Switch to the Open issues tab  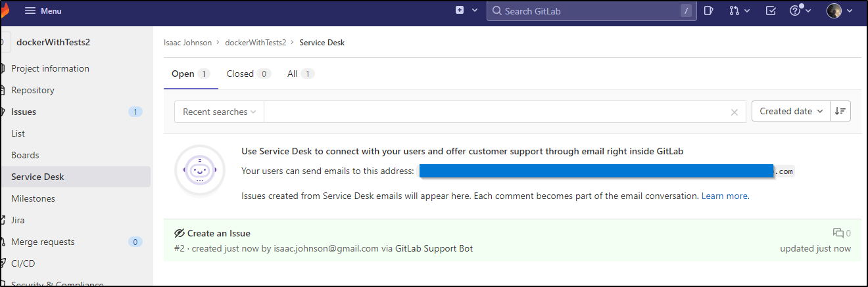(x=191, y=74)
